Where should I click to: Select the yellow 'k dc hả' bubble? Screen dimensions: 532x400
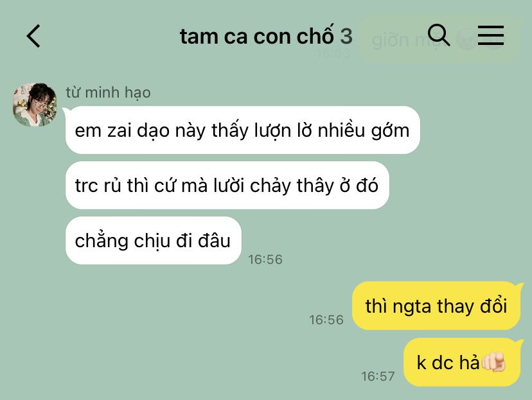[462, 362]
